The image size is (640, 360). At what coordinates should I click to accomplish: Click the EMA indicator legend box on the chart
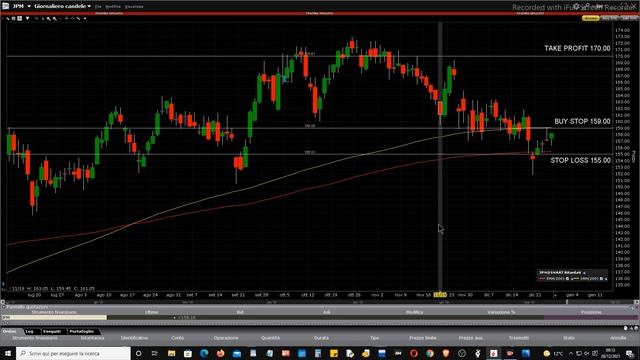(572, 276)
